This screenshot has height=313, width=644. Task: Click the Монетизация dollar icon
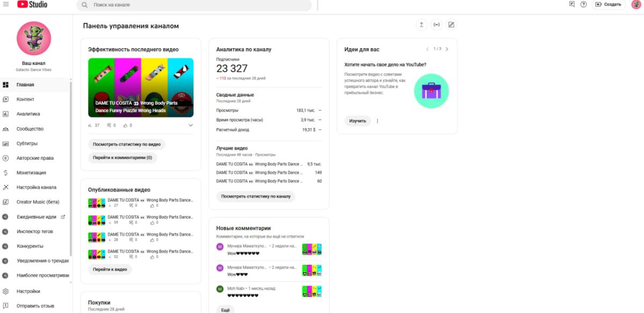click(x=5, y=173)
